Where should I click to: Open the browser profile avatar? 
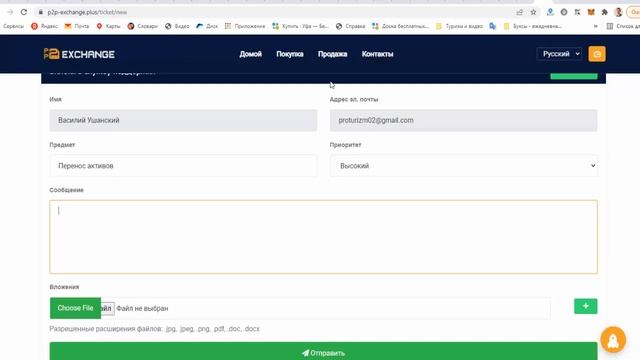[618, 12]
